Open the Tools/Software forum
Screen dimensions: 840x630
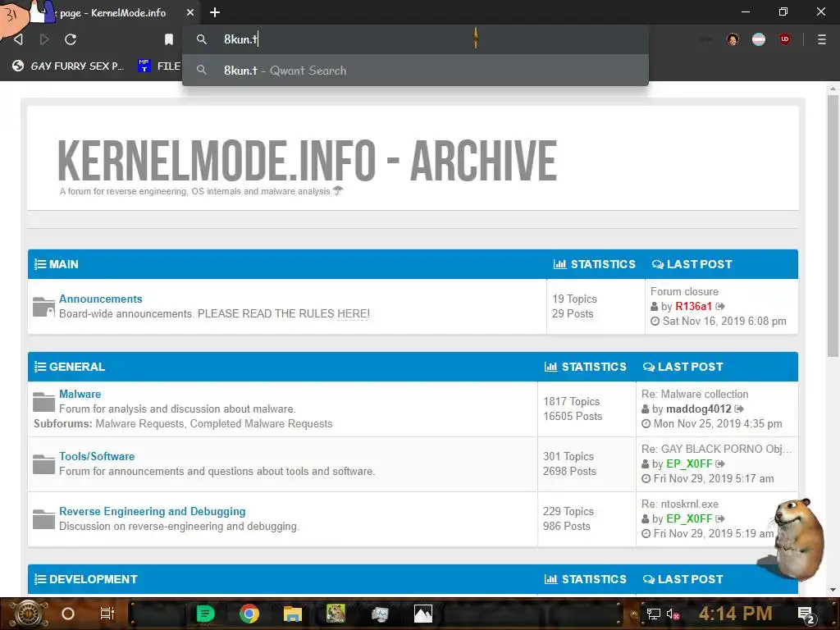pos(97,456)
